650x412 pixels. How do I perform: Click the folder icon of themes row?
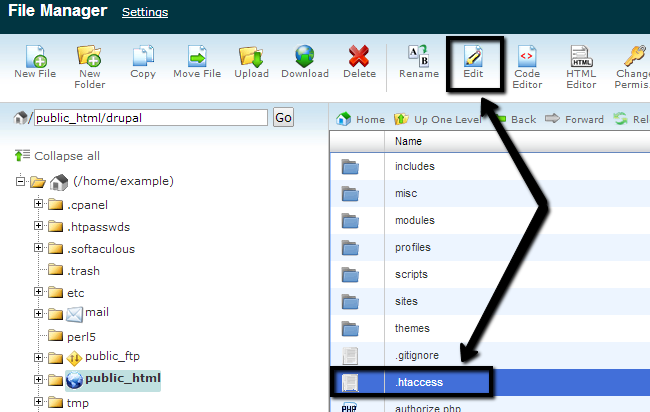click(x=350, y=329)
